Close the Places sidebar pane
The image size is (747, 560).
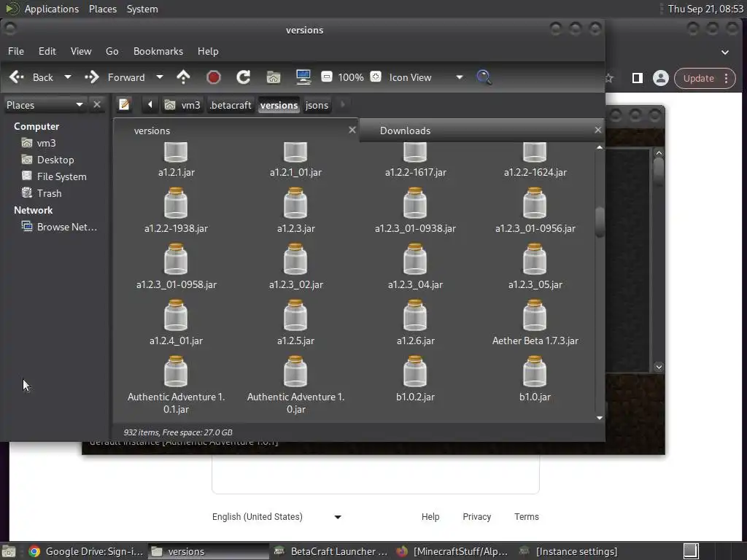[x=97, y=104]
